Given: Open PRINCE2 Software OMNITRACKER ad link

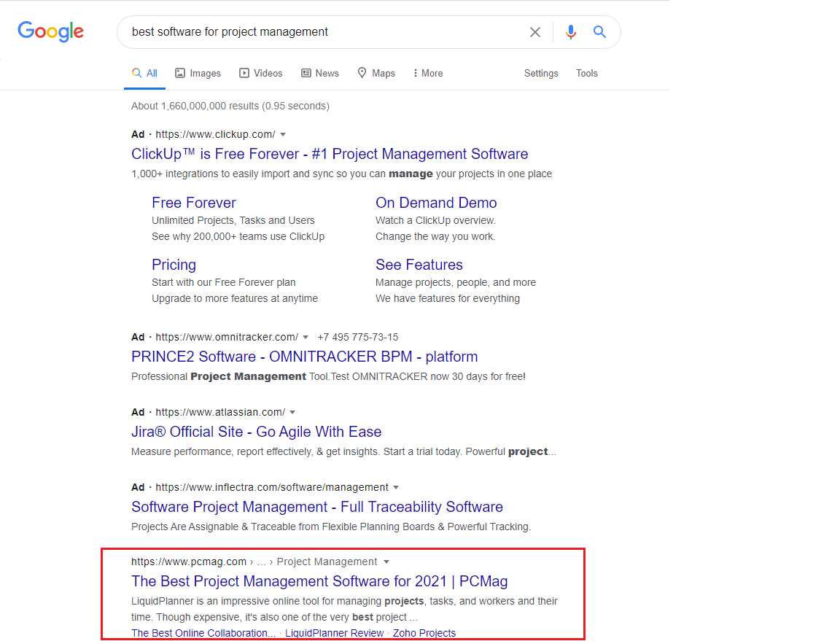Looking at the screenshot, I should (x=304, y=357).
